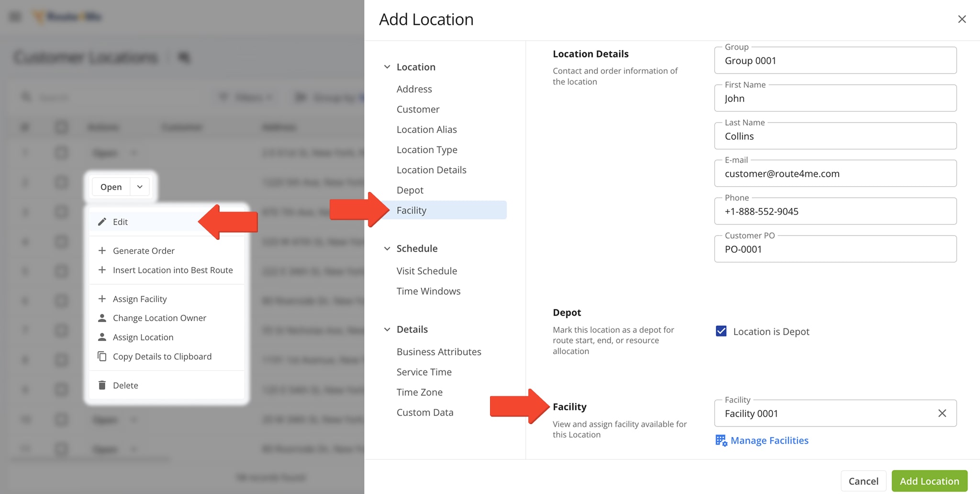
Task: Select Insert Location into Best Route
Action: coord(167,270)
